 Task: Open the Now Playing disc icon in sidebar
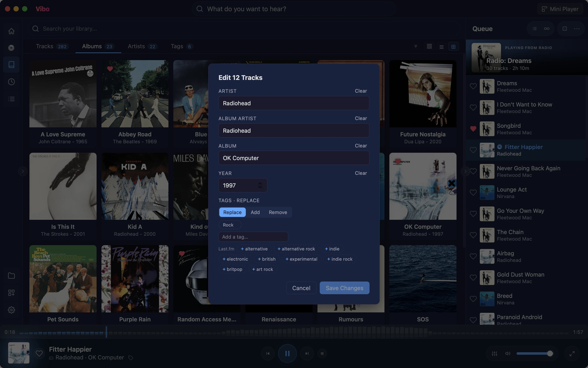pos(11,48)
